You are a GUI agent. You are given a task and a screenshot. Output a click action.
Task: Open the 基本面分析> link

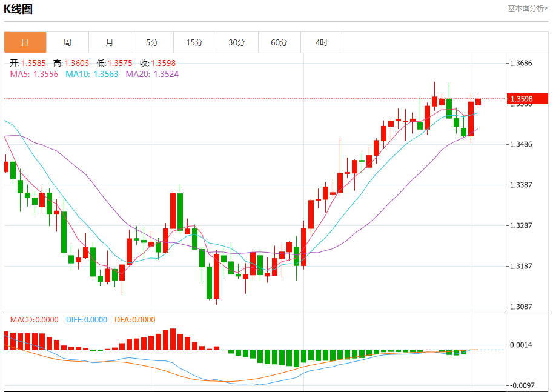click(x=528, y=8)
